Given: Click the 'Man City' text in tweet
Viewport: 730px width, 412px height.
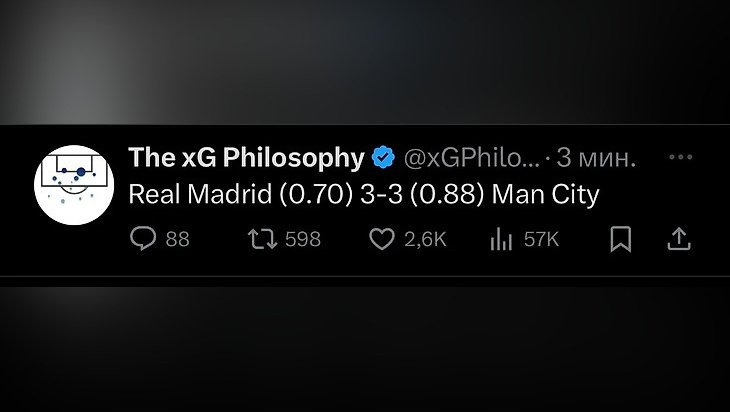Looking at the screenshot, I should [x=546, y=195].
